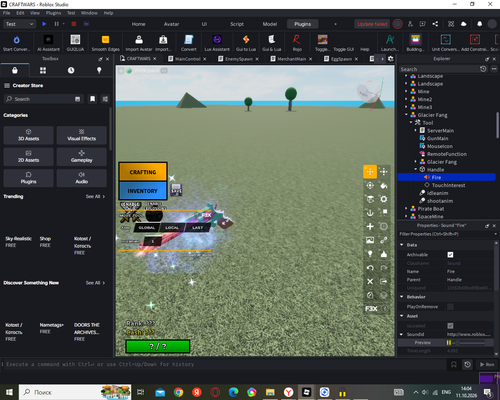Click the Update failed button
This screenshot has width=500, height=400.
(372, 24)
